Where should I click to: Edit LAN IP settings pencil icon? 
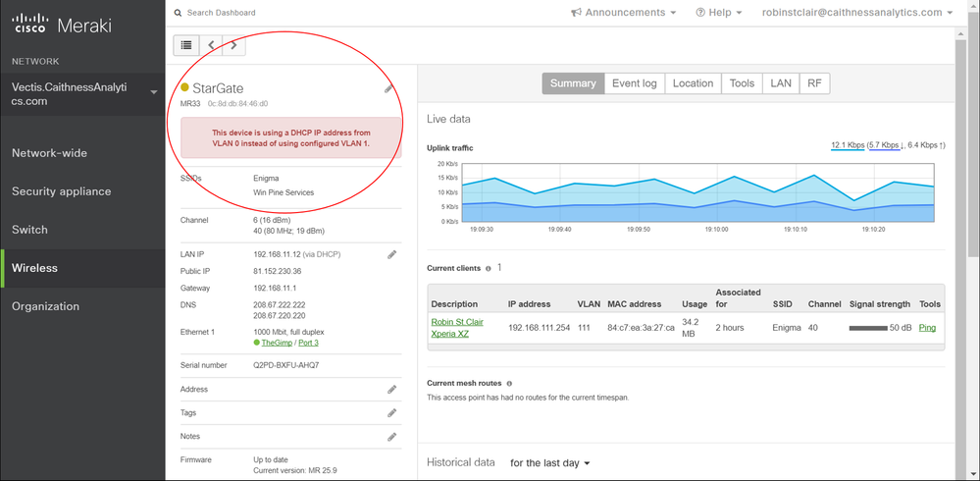391,254
